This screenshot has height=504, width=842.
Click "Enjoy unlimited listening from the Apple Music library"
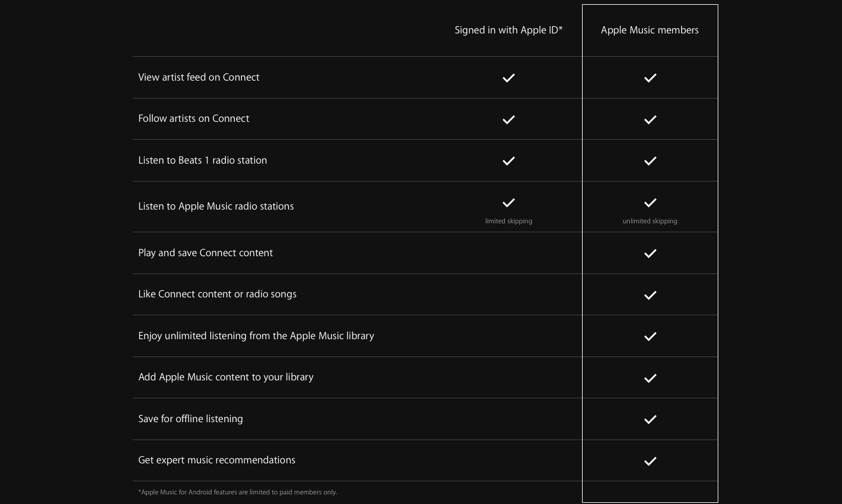point(256,336)
